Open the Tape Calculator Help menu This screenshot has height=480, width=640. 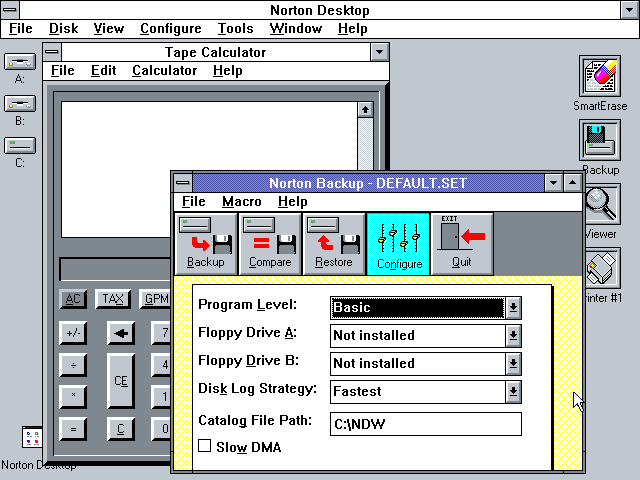(228, 71)
